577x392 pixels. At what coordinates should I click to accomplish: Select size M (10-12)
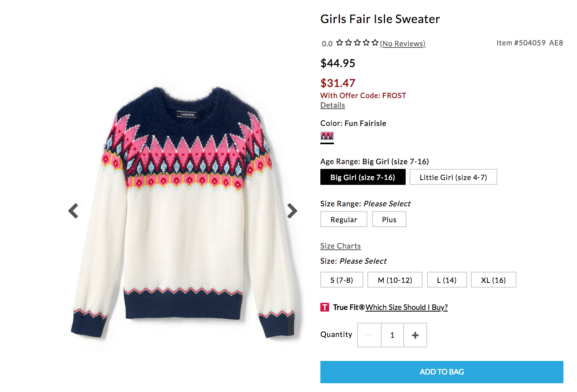(394, 280)
